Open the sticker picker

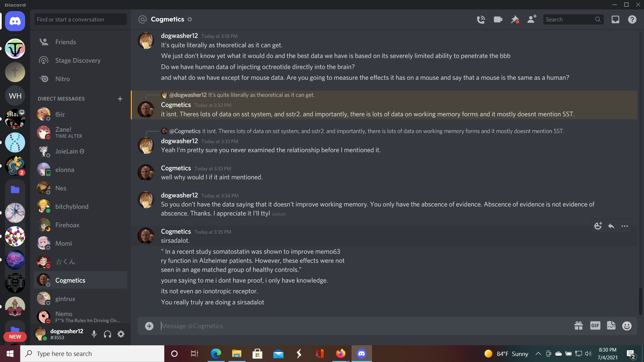click(x=611, y=326)
